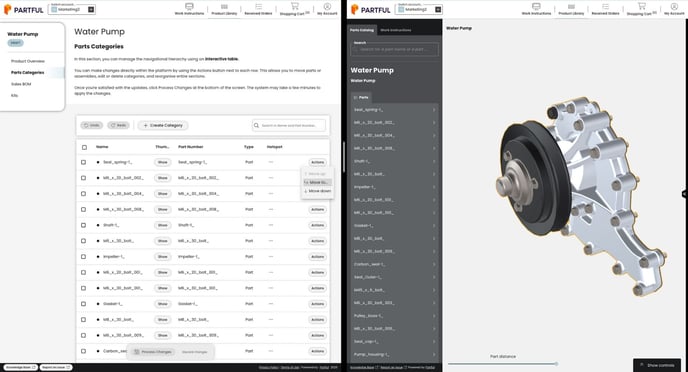Select all rows with the header checkbox
Screen dimensions: 688x372
[x=84, y=147]
